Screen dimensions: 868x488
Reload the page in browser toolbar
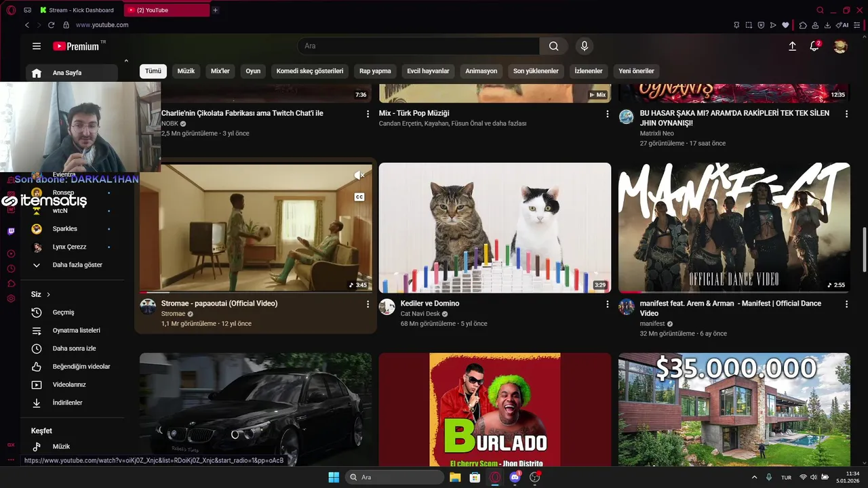click(51, 25)
